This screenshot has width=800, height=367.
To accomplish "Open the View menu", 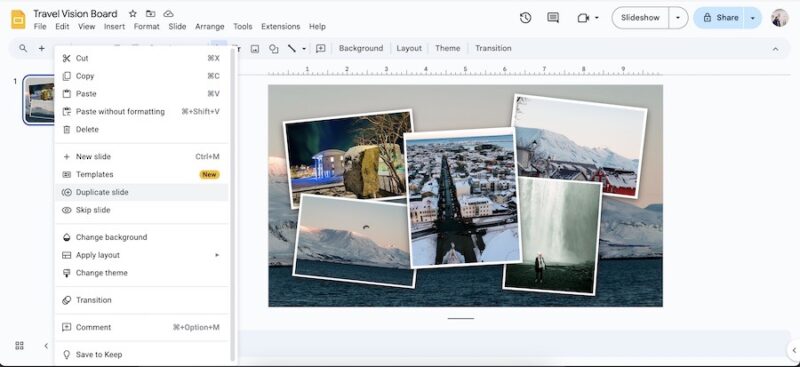I will pyautogui.click(x=87, y=27).
